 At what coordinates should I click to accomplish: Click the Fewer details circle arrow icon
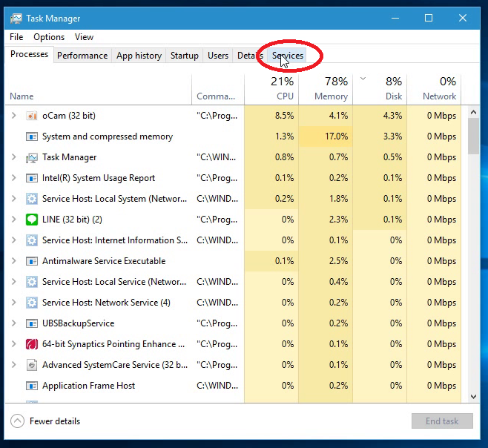tap(17, 421)
